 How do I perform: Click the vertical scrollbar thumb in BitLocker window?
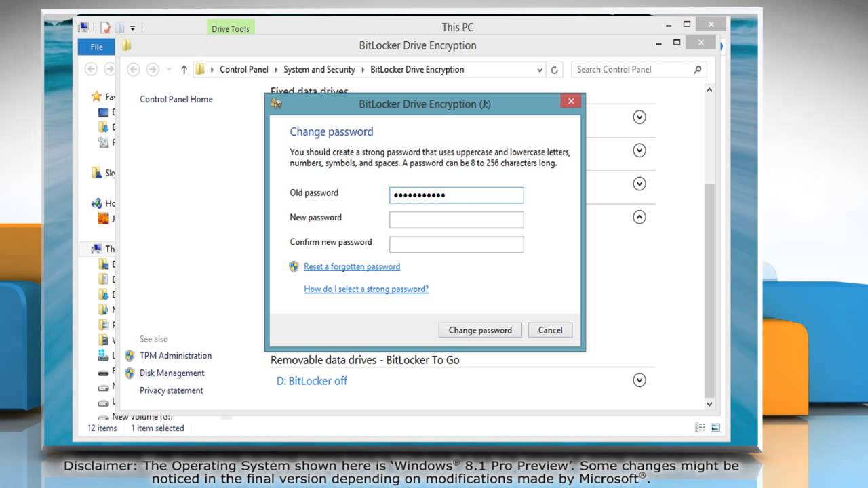pyautogui.click(x=710, y=291)
